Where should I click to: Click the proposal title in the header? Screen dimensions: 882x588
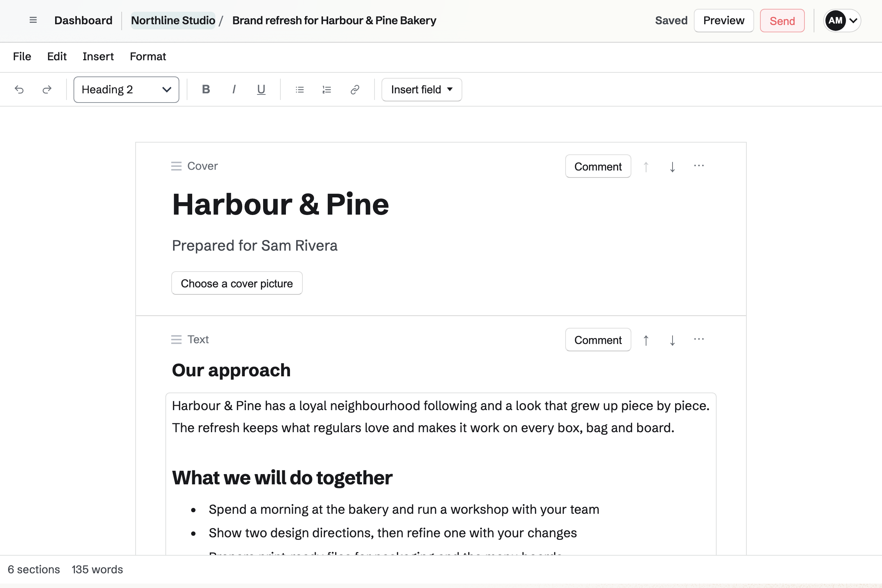pyautogui.click(x=334, y=21)
